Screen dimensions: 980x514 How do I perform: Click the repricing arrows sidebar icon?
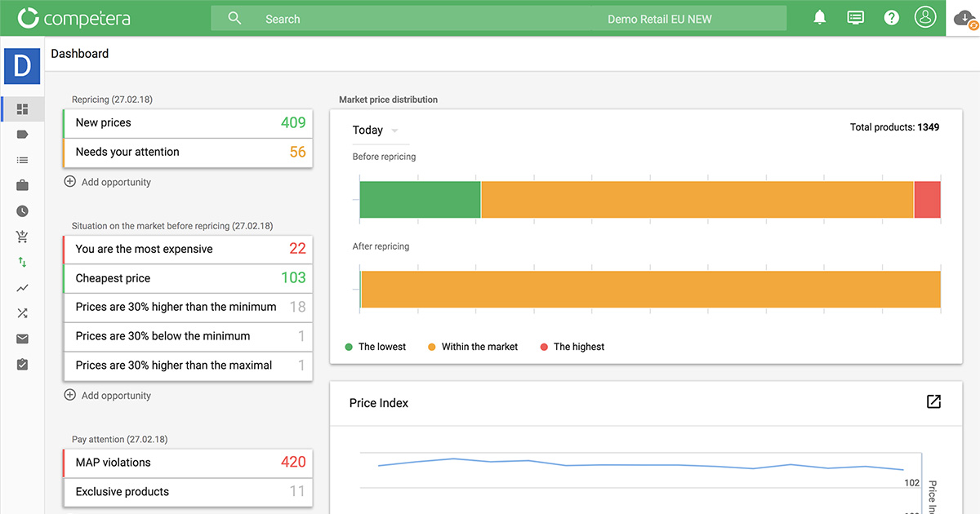click(22, 261)
